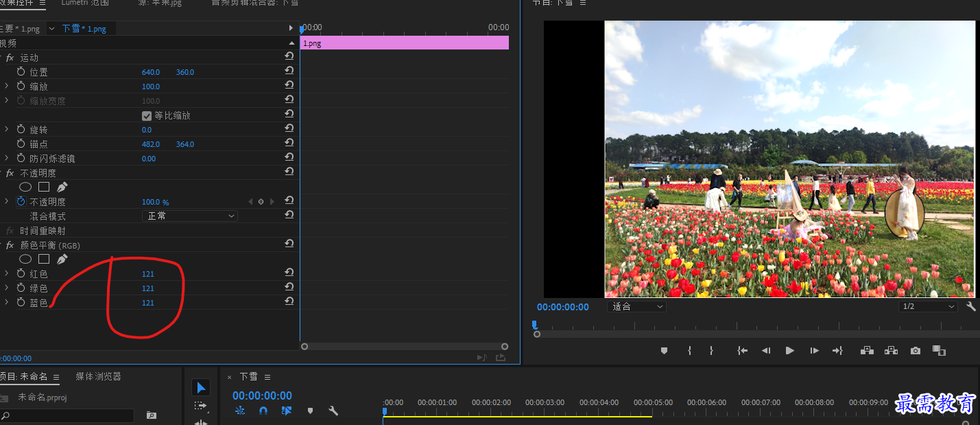Mark In point in program monitor
This screenshot has height=425, width=980.
click(x=689, y=350)
